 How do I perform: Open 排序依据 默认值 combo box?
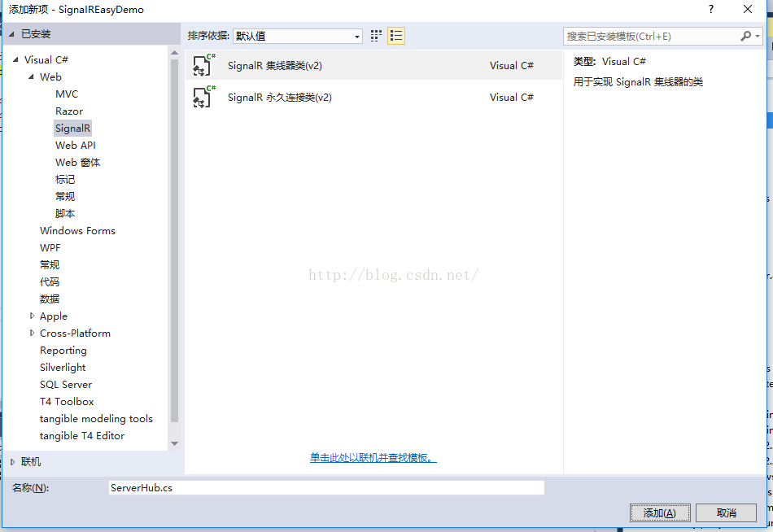297,36
